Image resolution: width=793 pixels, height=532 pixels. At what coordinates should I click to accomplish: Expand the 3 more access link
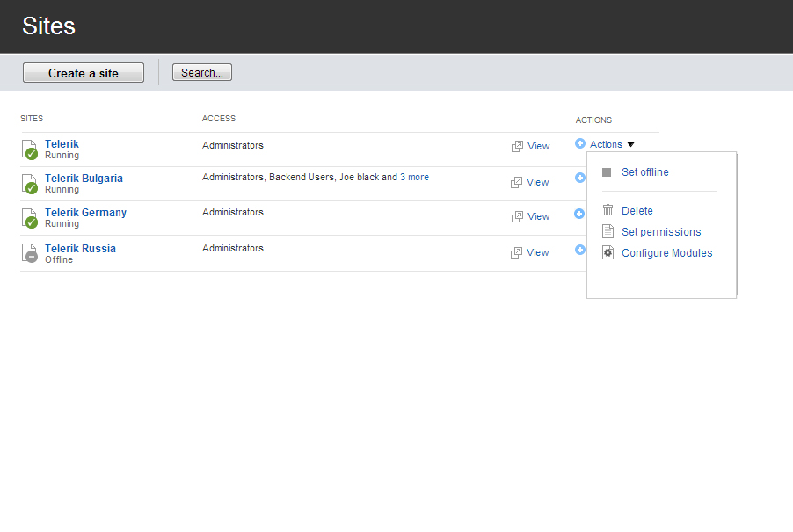414,177
